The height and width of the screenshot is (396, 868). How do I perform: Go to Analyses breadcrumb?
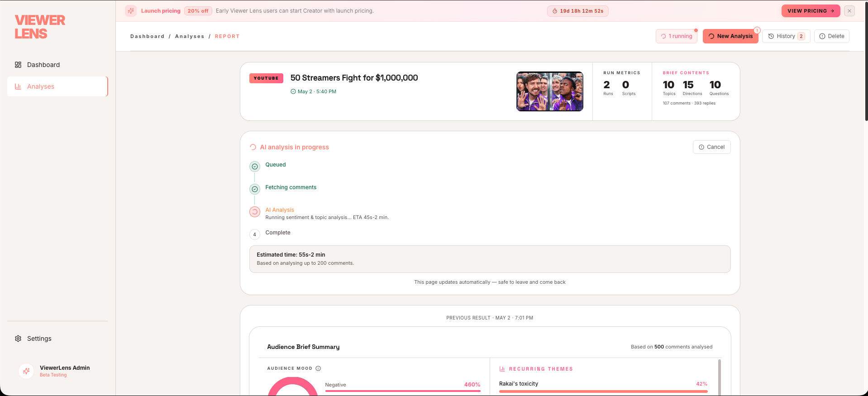(x=190, y=36)
